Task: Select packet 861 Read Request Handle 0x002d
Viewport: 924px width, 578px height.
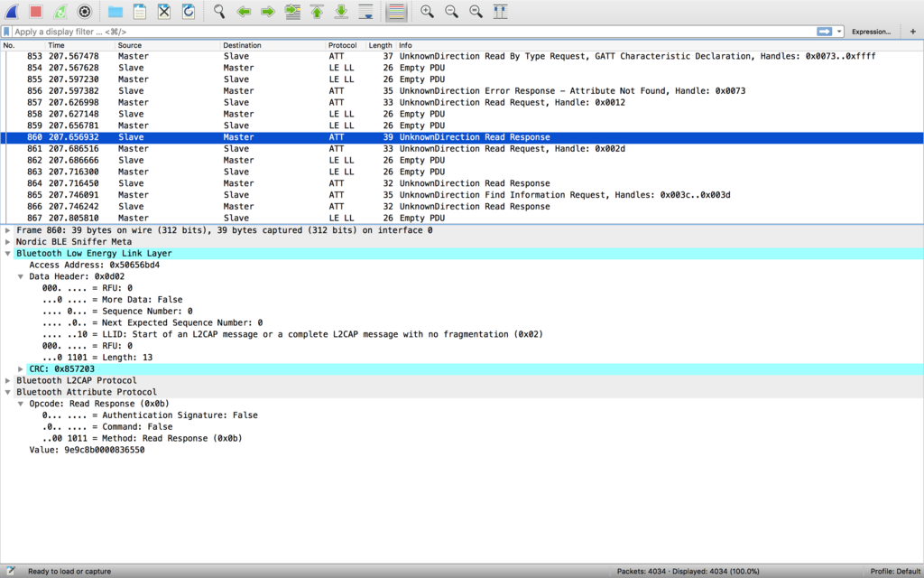Action: click(462, 149)
